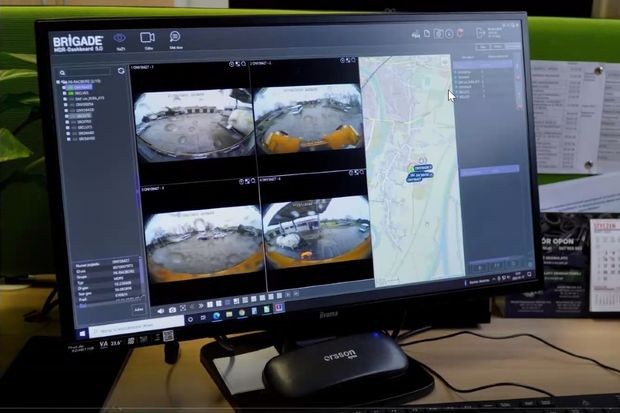Click the snapshot camera icon below videos

(172, 309)
